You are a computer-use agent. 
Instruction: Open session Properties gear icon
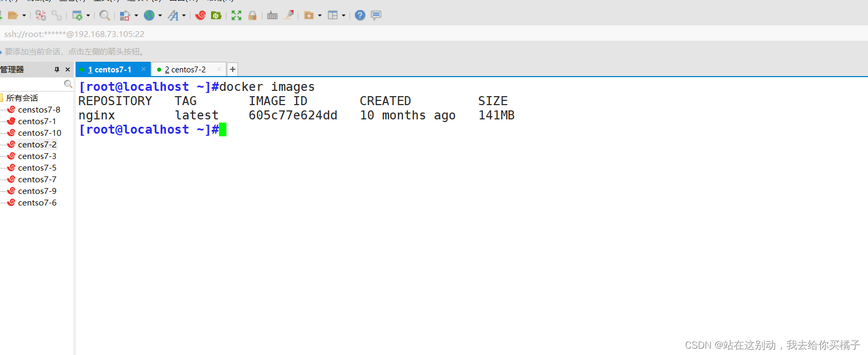pos(77,15)
